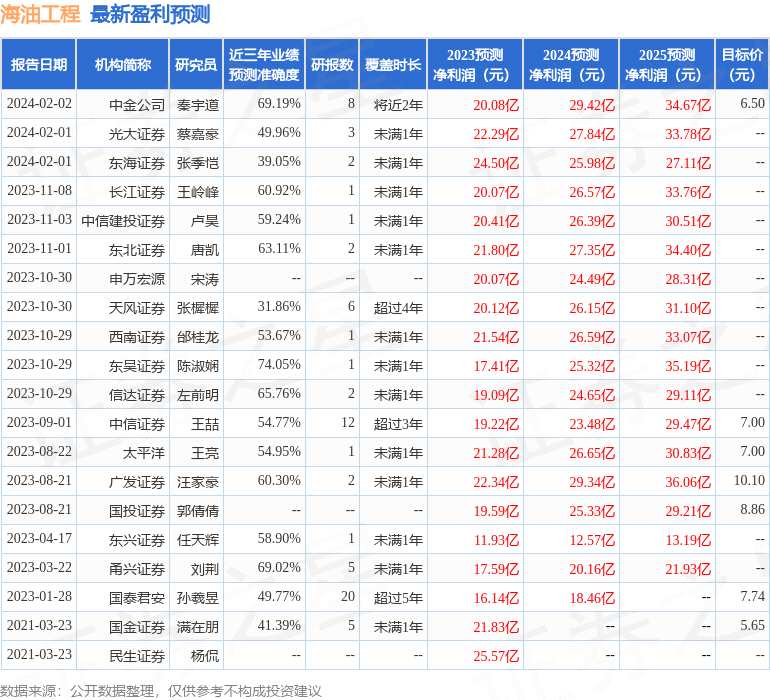Viewport: 770px width, 700px height.
Task: Click the 报告日期 column header
Action: click(x=38, y=64)
